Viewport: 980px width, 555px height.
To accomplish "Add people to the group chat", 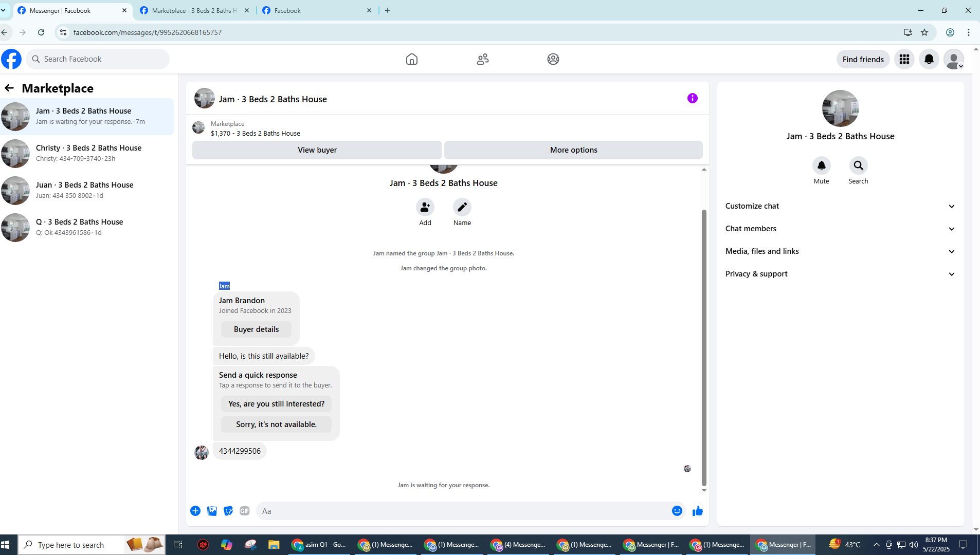I will [425, 207].
